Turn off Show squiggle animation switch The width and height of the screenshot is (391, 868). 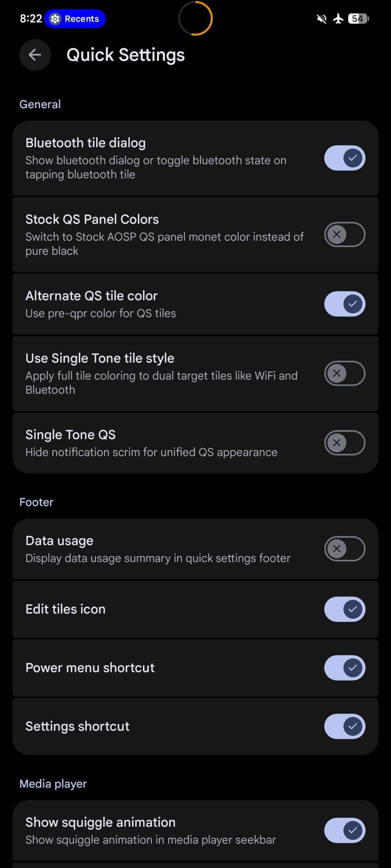coord(345,830)
